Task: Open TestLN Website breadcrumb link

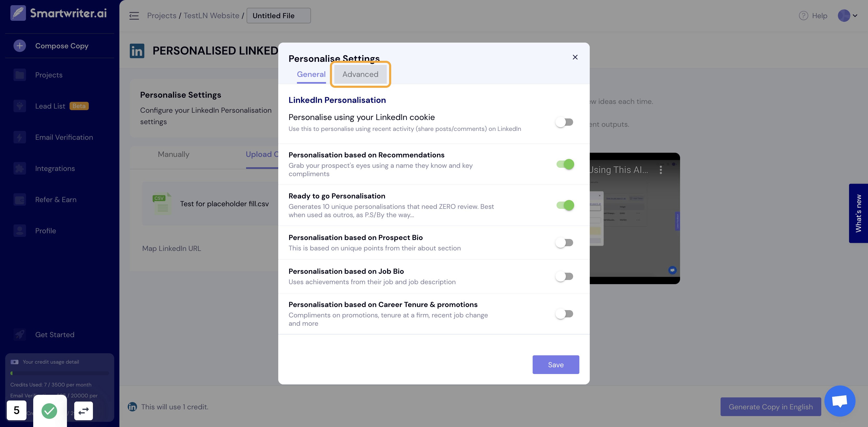Action: (211, 16)
